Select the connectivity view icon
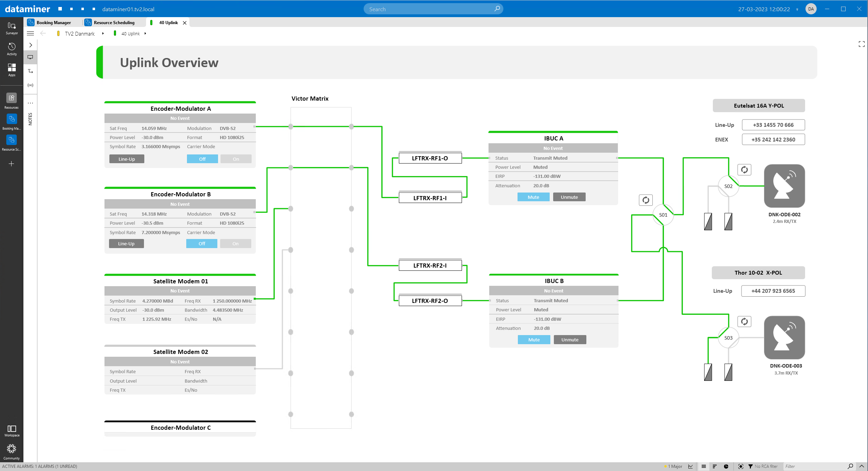 (30, 71)
